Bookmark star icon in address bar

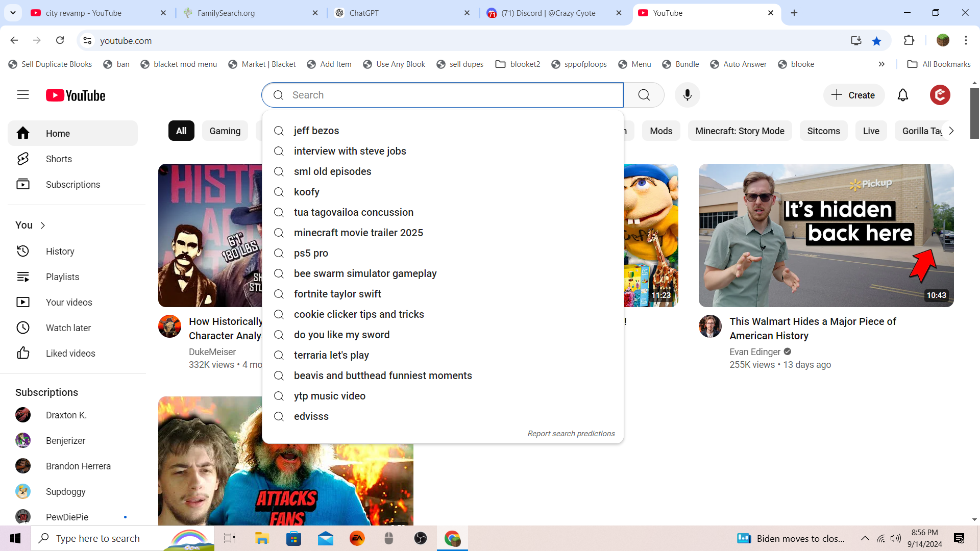pos(876,41)
